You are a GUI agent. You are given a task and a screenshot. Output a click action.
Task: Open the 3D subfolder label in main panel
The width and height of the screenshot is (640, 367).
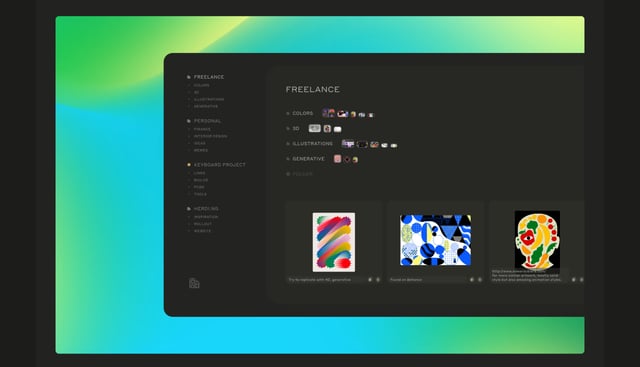(x=296, y=128)
